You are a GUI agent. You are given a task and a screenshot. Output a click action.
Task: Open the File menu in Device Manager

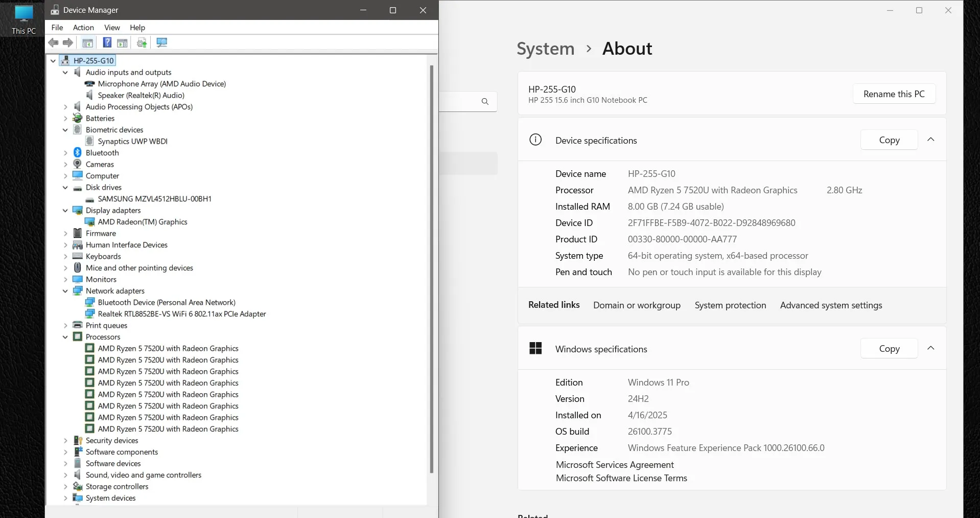(x=57, y=28)
